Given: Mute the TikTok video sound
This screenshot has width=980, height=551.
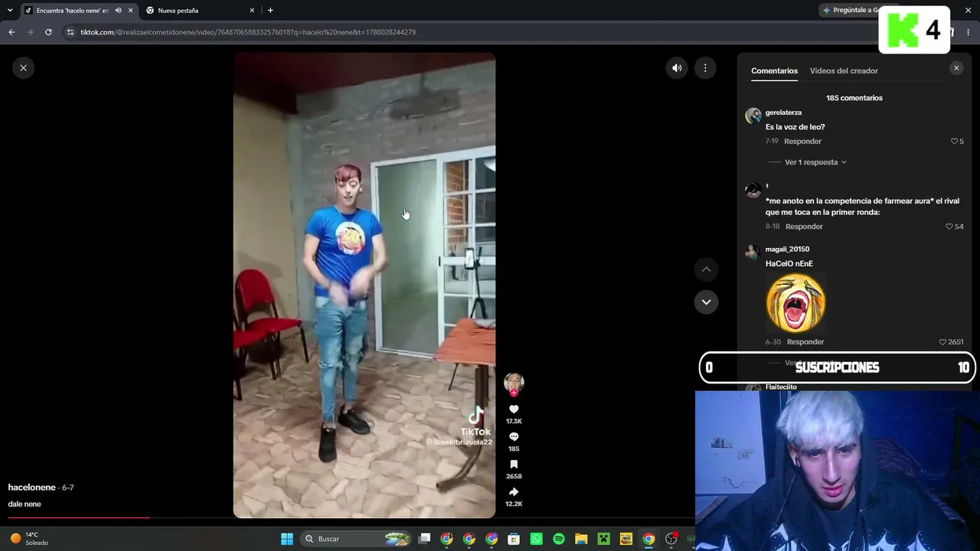Looking at the screenshot, I should [x=677, y=68].
